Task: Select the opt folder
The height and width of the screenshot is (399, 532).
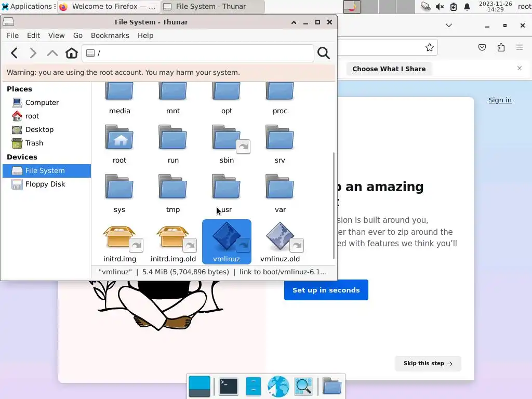Action: (x=227, y=98)
